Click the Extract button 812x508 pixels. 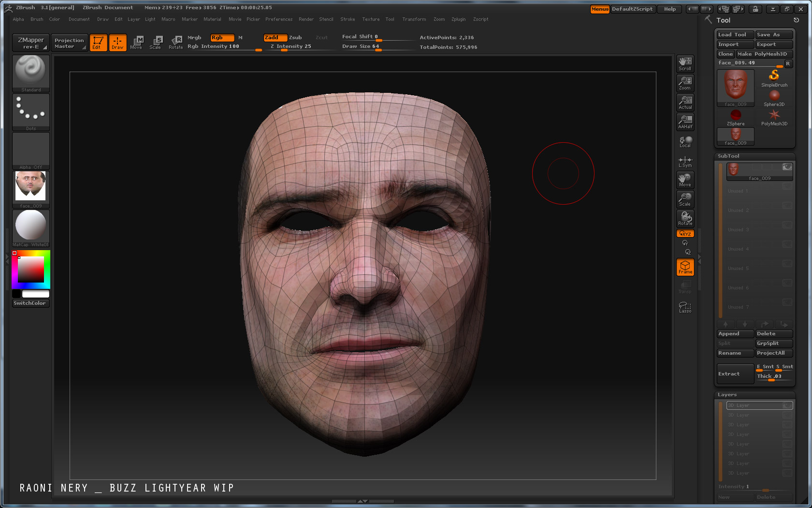click(735, 374)
